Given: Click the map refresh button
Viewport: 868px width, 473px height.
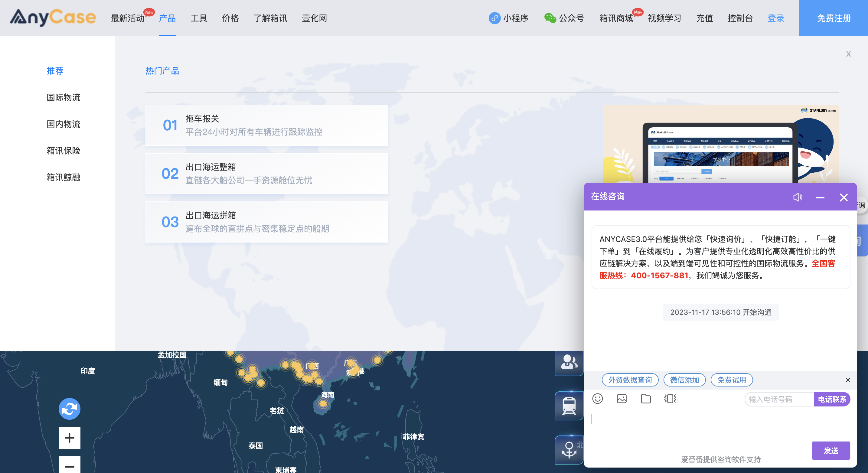Looking at the screenshot, I should click(x=70, y=409).
